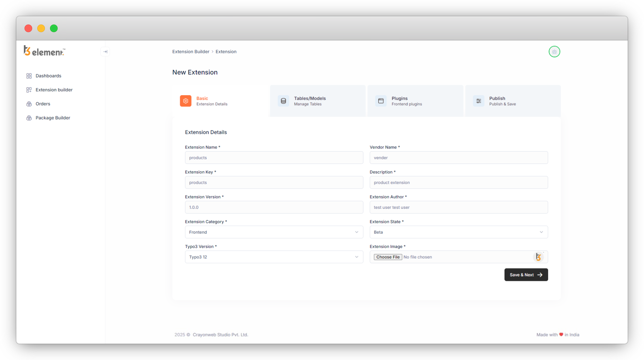Viewport: 644px width, 360px height.
Task: Click the Tables/Models database icon
Action: point(283,101)
